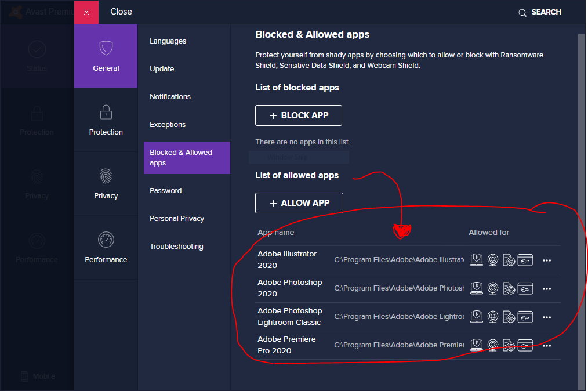
Task: Go to Notifications settings
Action: click(x=170, y=96)
